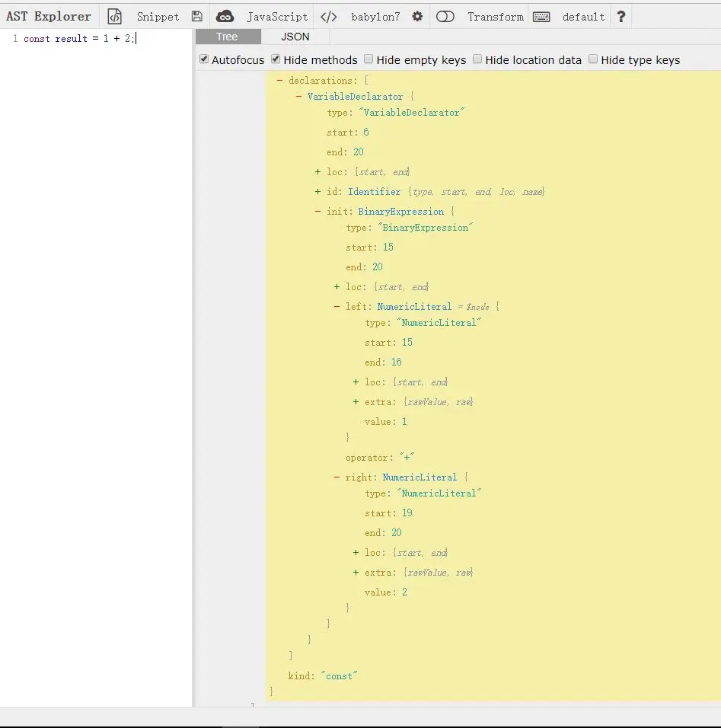The image size is (721, 728).
Task: Click the kind: "const" entry
Action: click(323, 676)
